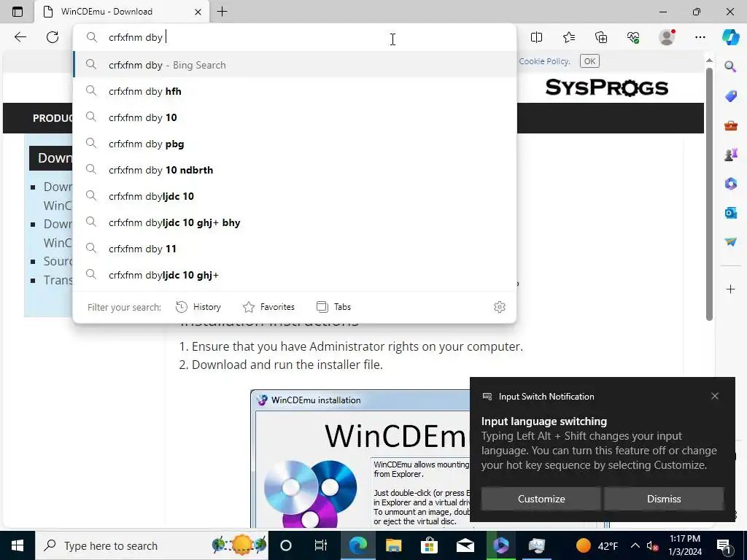Launch Copilot from the toolbar
Viewport: 747px width, 560px height.
click(730, 37)
